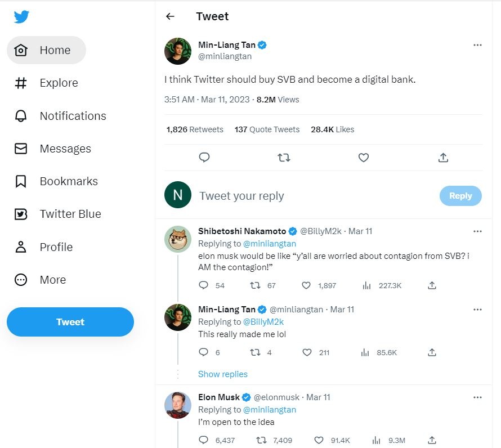Like Elon Musk's reply

coord(319,440)
